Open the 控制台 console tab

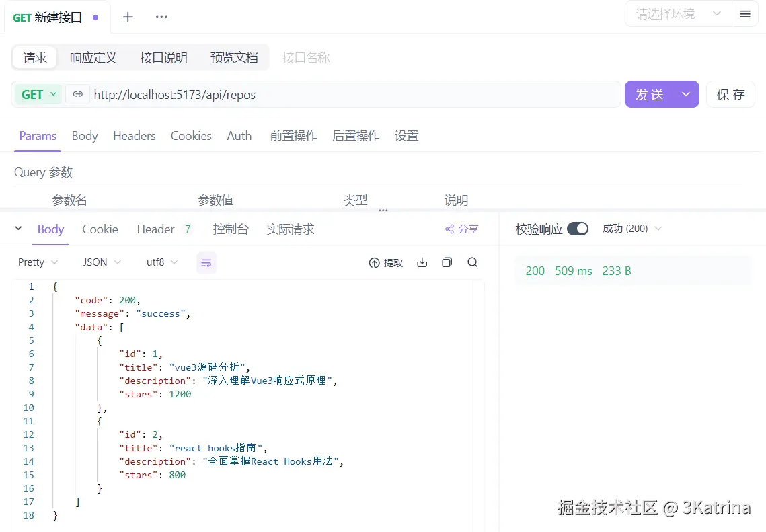(x=231, y=229)
